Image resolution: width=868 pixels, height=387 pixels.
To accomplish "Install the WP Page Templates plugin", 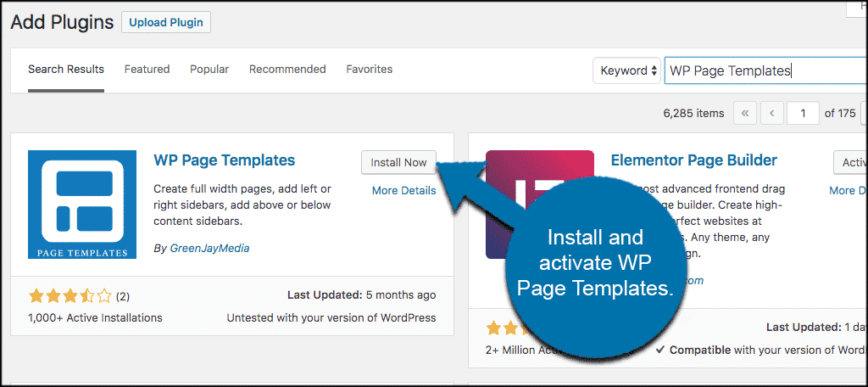I will click(x=398, y=162).
